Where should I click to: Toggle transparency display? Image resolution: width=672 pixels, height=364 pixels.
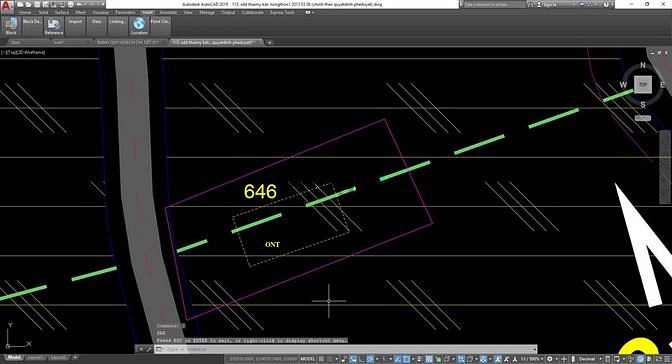(429, 358)
